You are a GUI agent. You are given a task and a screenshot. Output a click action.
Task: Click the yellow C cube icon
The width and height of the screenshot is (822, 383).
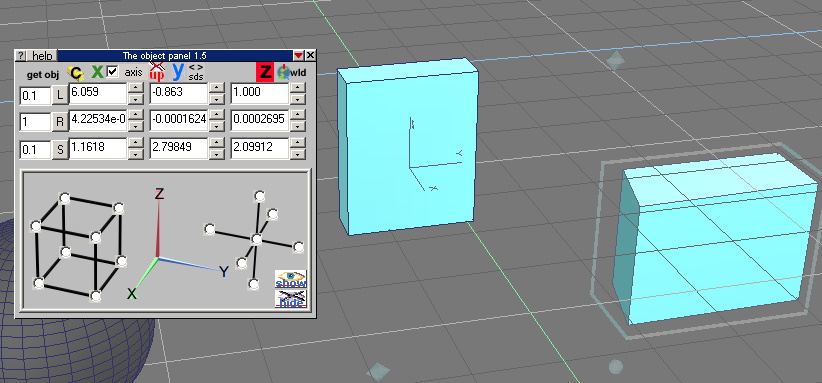76,73
